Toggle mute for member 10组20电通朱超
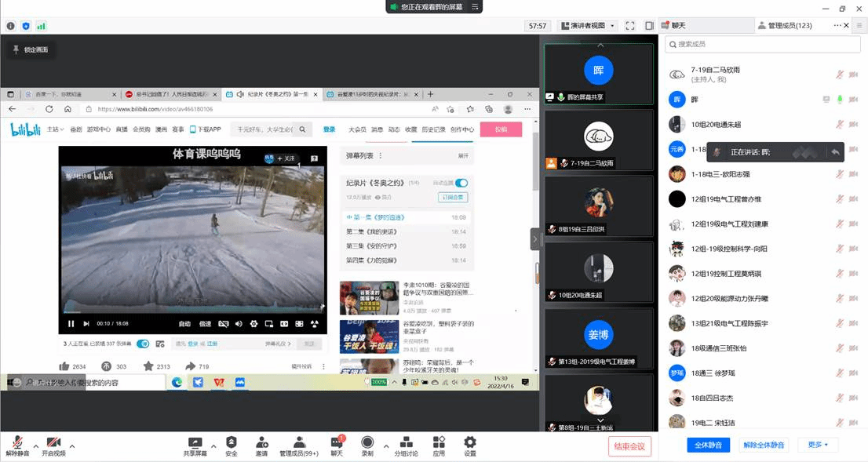 point(840,124)
